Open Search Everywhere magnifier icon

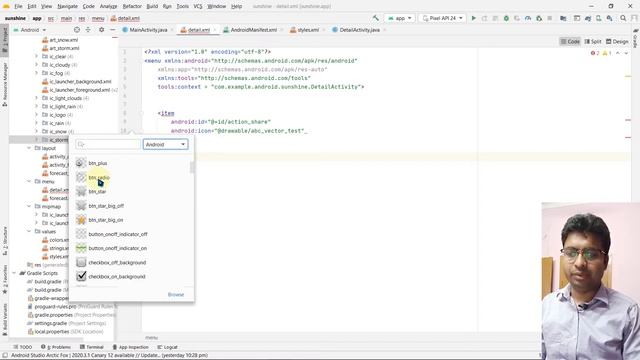[x=623, y=18]
